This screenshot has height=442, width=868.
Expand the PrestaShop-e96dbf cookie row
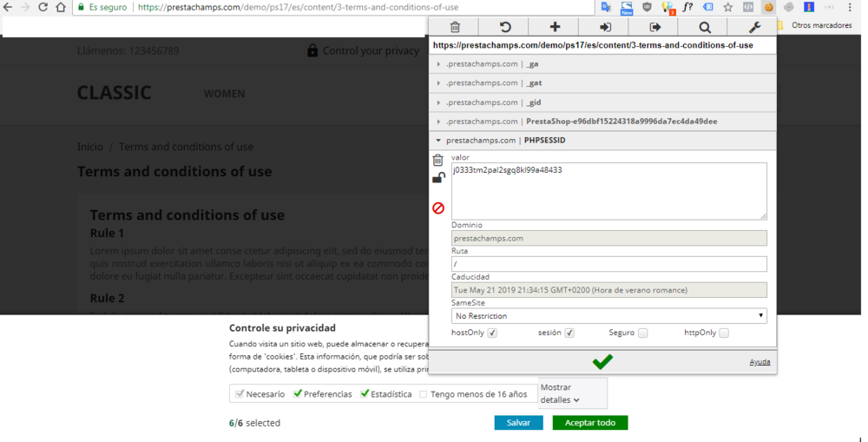[602, 122]
